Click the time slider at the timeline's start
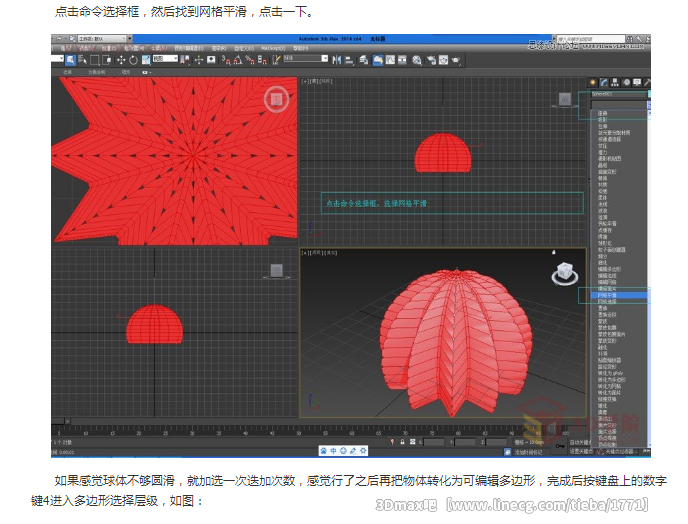This screenshot has width=688, height=524. 60,422
